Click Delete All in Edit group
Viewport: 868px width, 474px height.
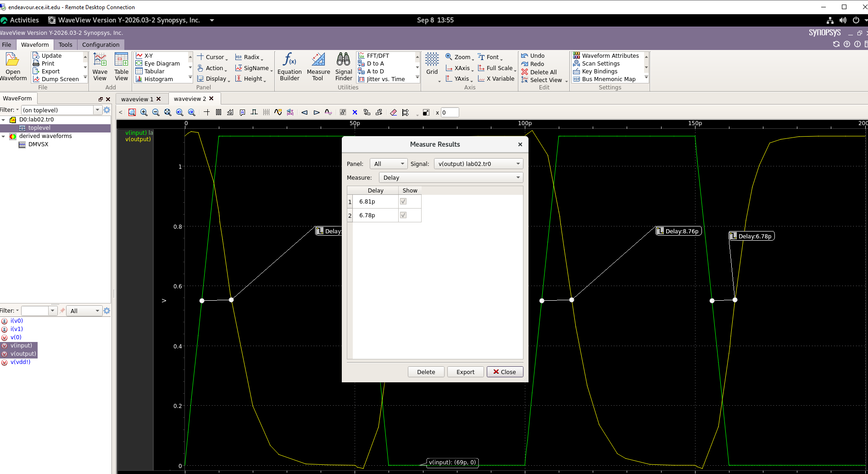(x=539, y=72)
